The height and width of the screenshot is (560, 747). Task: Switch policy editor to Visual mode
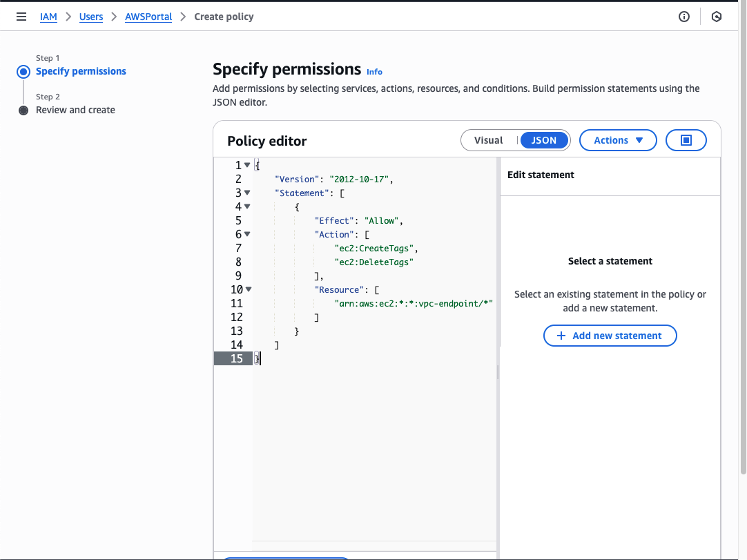click(x=489, y=140)
